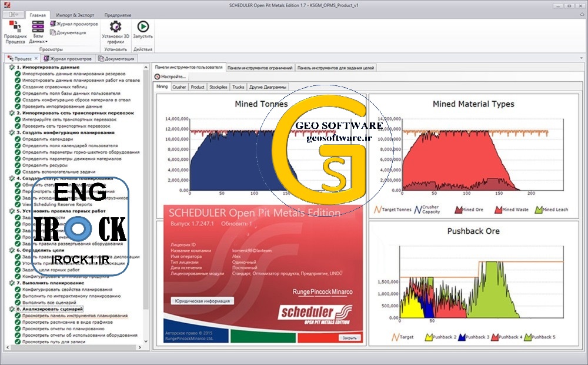
Task: Switch to Импорт & Экспорт ribbon tab
Action: pyautogui.click(x=75, y=15)
